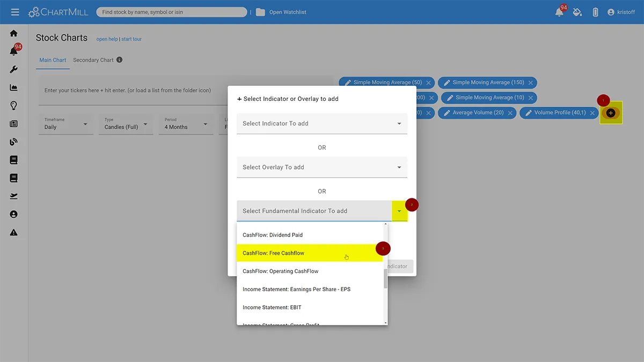This screenshot has width=644, height=362.
Task: Choose Income Statement: EBIT option
Action: click(310, 307)
